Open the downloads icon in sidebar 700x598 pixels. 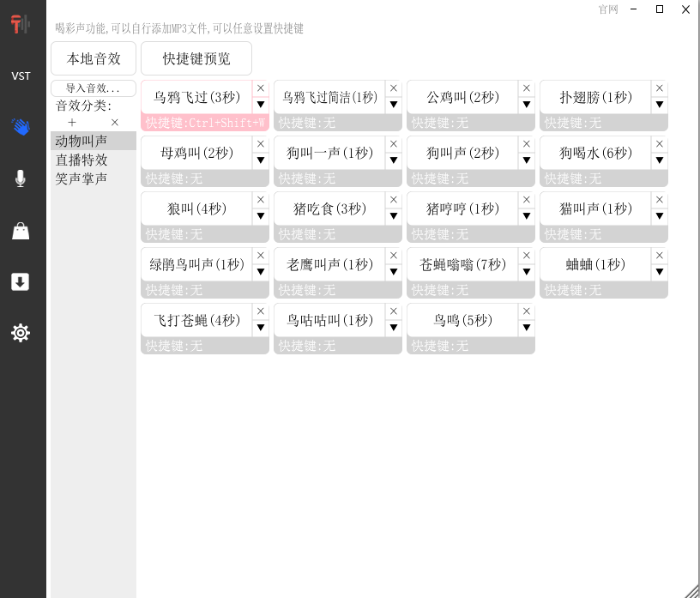(x=21, y=282)
